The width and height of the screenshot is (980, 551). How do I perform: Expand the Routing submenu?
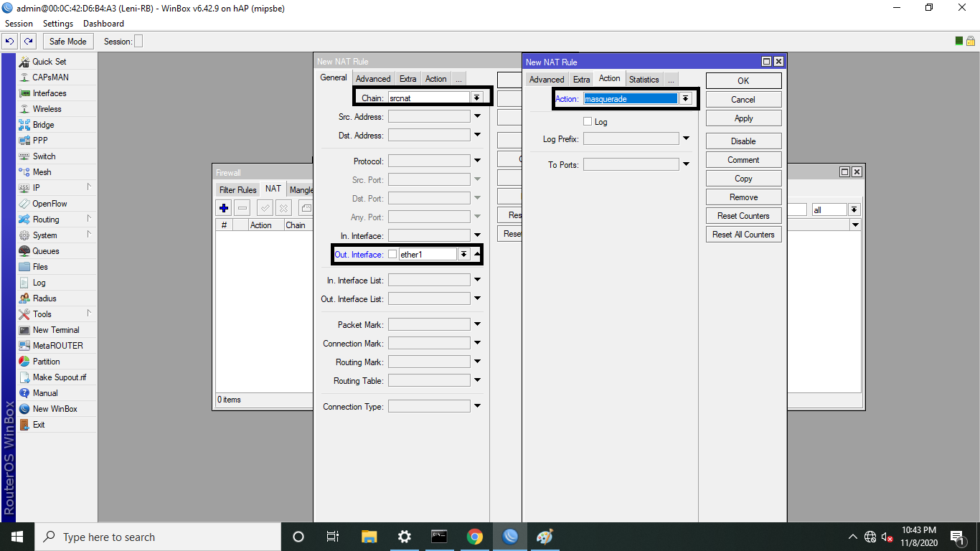click(56, 220)
